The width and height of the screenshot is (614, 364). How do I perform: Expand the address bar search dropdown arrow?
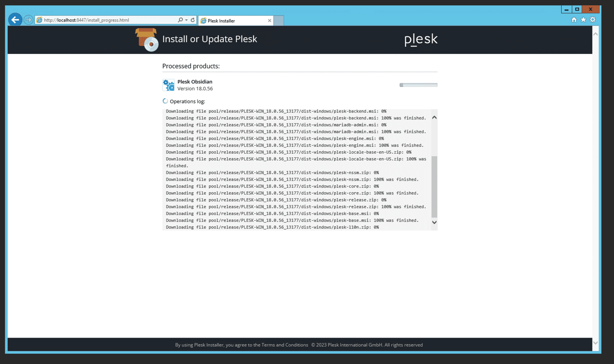tap(186, 20)
